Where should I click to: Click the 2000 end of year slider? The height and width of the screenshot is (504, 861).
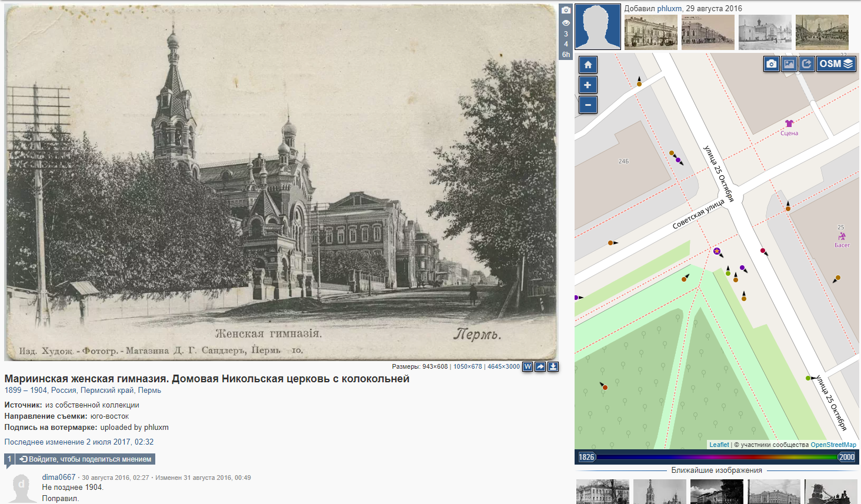846,457
